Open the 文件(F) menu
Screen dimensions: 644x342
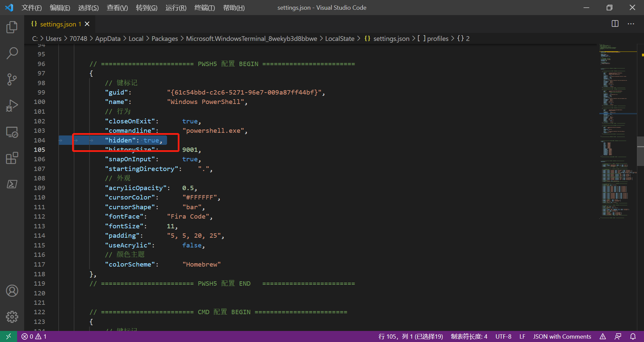pos(32,7)
